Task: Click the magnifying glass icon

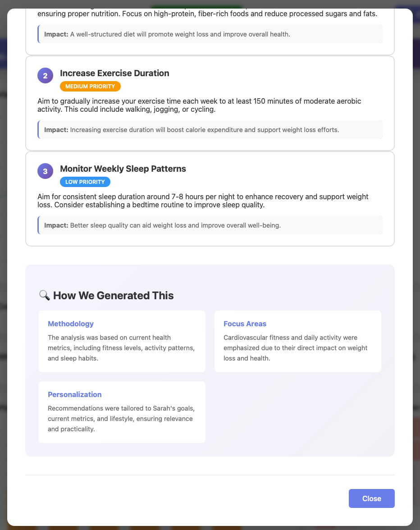Action: coord(44,296)
